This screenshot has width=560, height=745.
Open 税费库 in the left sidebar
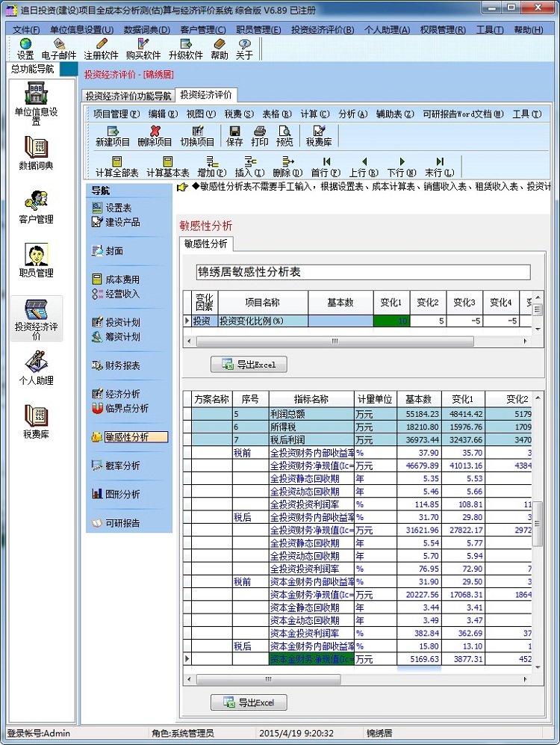pyautogui.click(x=36, y=421)
